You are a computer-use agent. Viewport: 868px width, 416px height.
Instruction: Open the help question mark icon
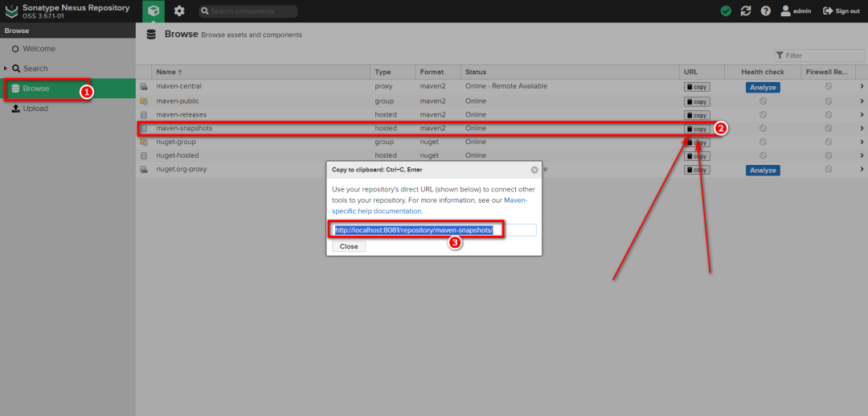(766, 11)
